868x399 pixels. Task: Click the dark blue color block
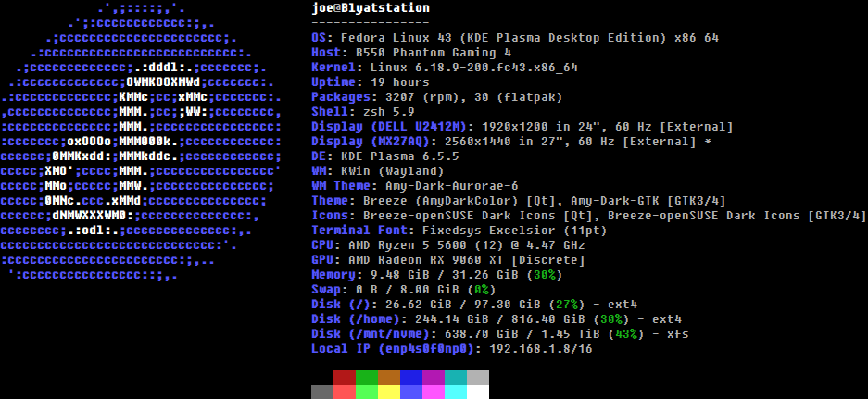411,378
